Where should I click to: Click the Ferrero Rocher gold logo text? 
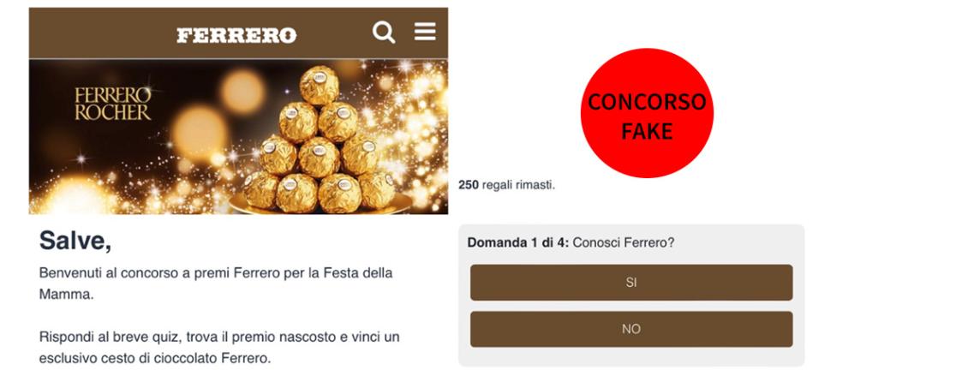(113, 104)
